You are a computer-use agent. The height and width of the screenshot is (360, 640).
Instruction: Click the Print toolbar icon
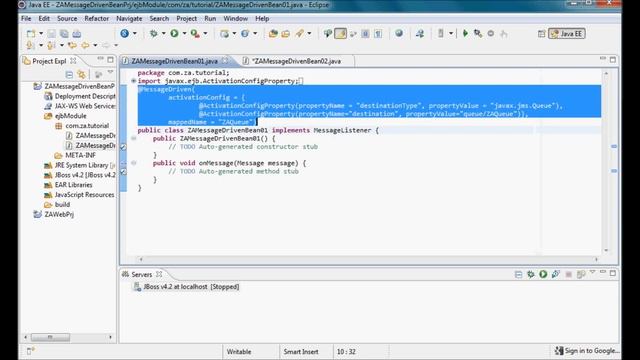point(77,33)
